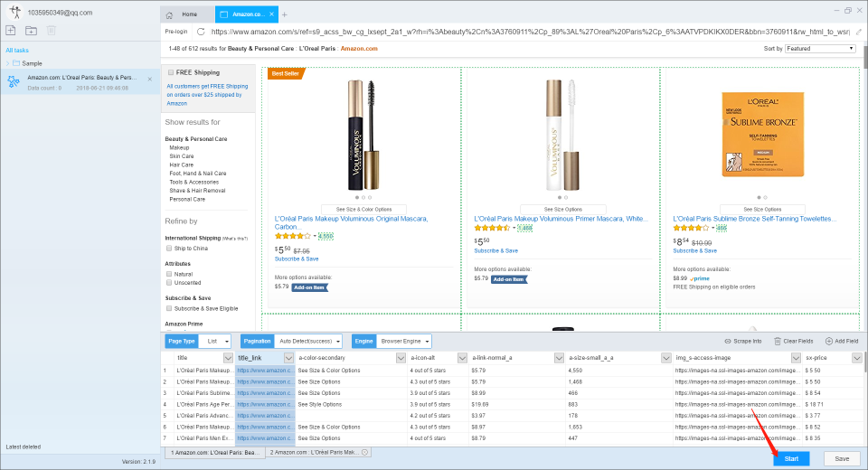
Task: Open the title_link column dropdown arrow
Action: (288, 358)
